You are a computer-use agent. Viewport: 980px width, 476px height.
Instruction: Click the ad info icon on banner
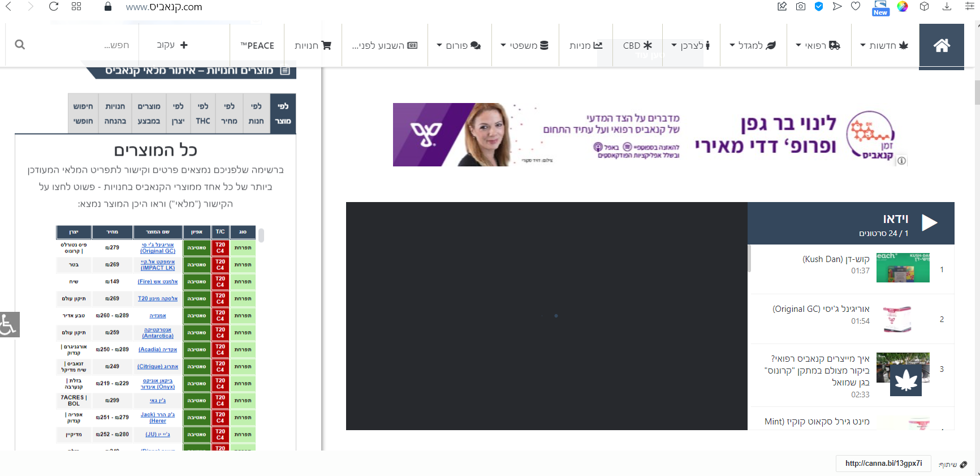pyautogui.click(x=901, y=161)
